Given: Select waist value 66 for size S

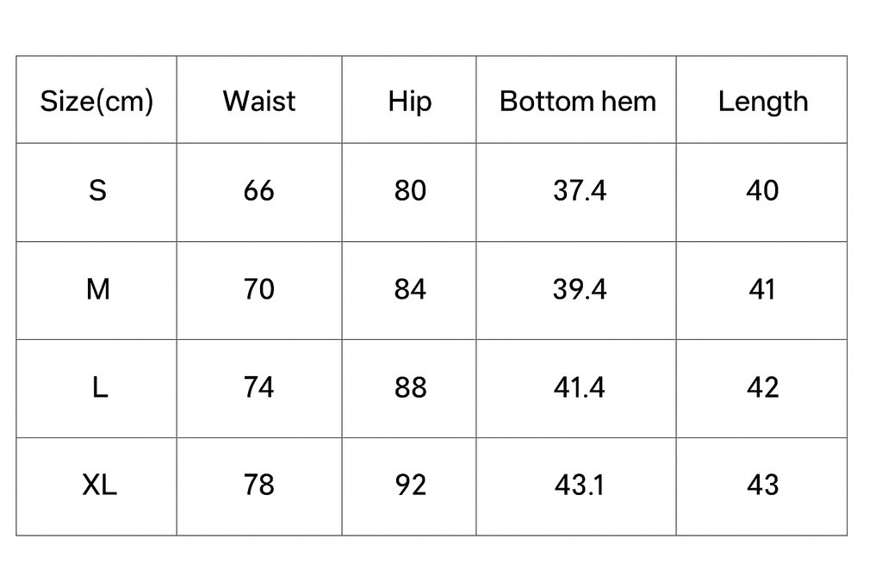Looking at the screenshot, I should click(x=258, y=190).
